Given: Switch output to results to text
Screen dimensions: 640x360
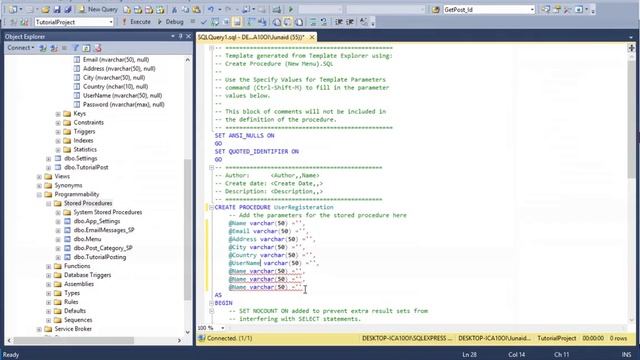Looking at the screenshot, I should tap(276, 22).
